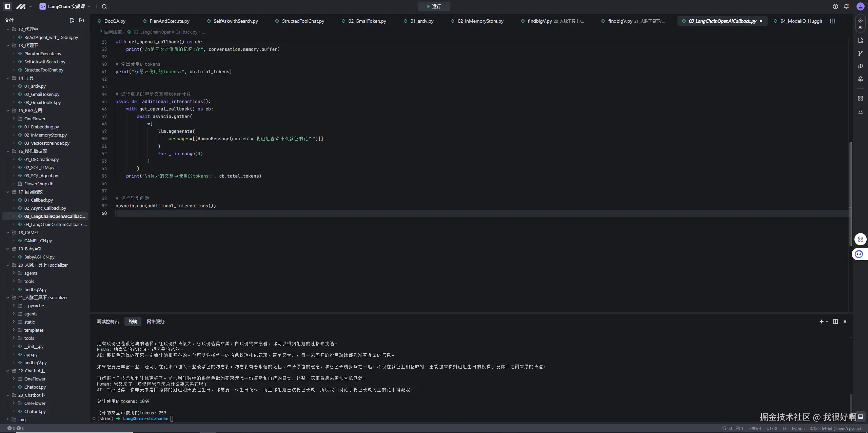The width and height of the screenshot is (868, 433).
Task: Open the source control branch icon
Action: pyautogui.click(x=860, y=54)
